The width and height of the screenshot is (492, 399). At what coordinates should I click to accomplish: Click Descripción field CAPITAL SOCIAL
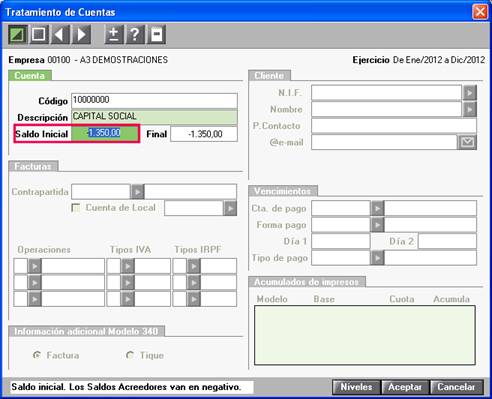pyautogui.click(x=154, y=117)
